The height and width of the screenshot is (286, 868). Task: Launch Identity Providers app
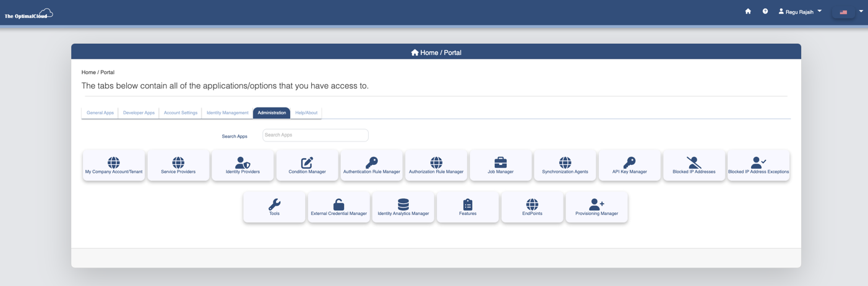(243, 166)
